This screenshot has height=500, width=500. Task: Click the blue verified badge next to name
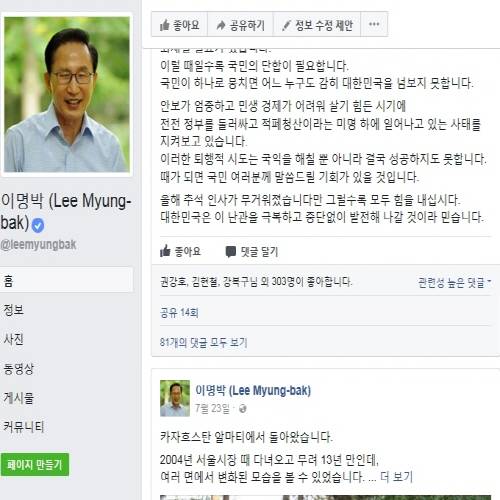pyautogui.click(x=38, y=225)
